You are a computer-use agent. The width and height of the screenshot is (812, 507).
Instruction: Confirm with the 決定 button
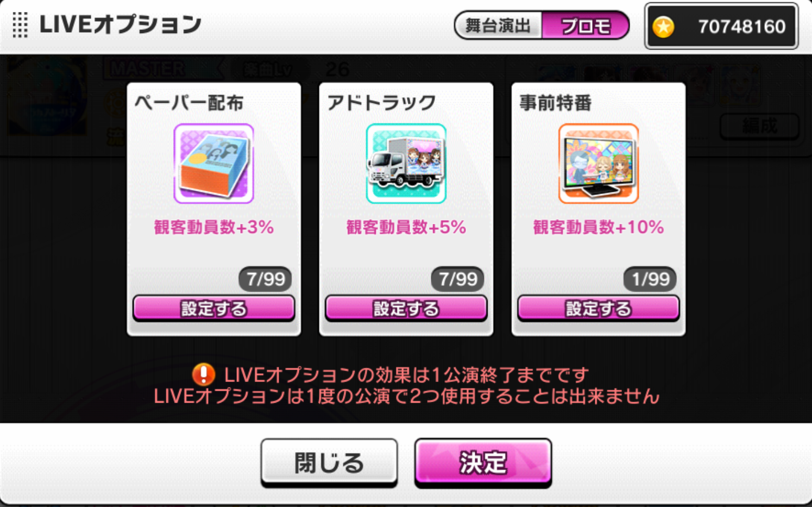(x=483, y=462)
